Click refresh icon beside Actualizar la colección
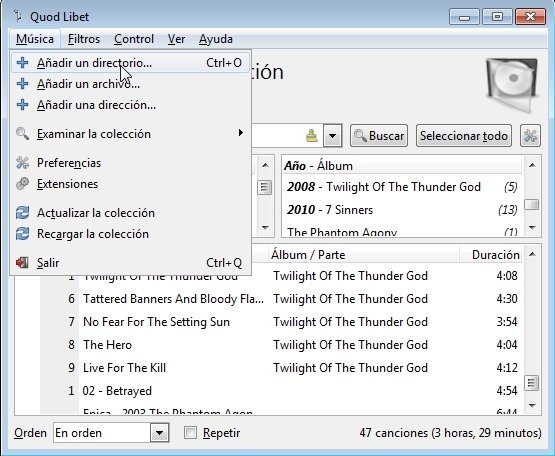This screenshot has height=456, width=555. coord(22,213)
